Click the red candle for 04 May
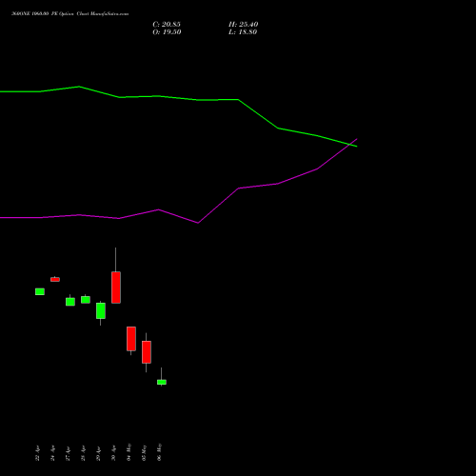The height and width of the screenshot is (476, 476). pyautogui.click(x=131, y=339)
